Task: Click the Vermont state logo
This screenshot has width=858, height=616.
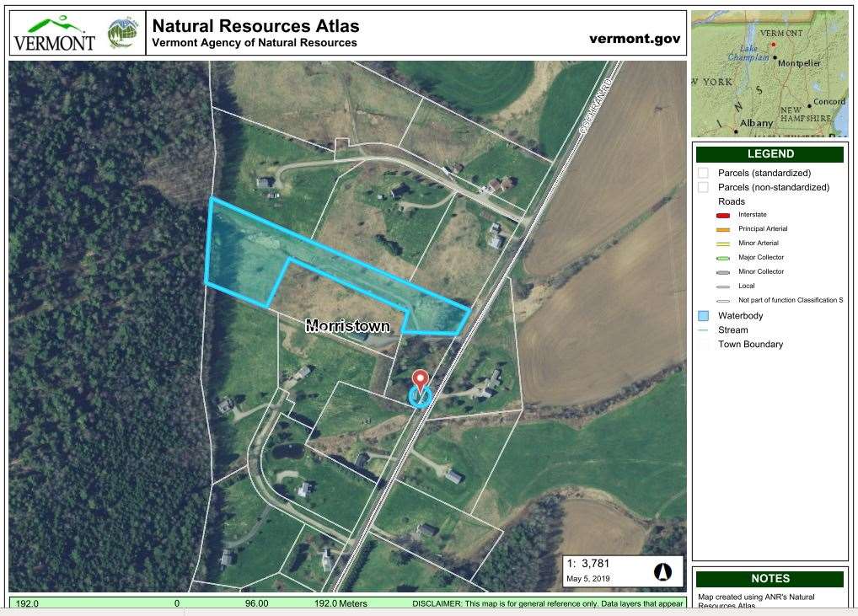Action: coord(54,34)
